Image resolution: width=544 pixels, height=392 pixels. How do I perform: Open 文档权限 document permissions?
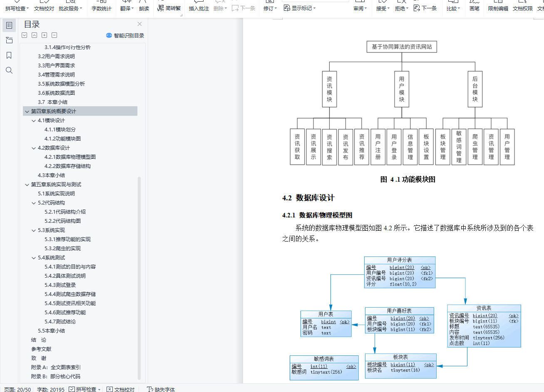(x=523, y=8)
